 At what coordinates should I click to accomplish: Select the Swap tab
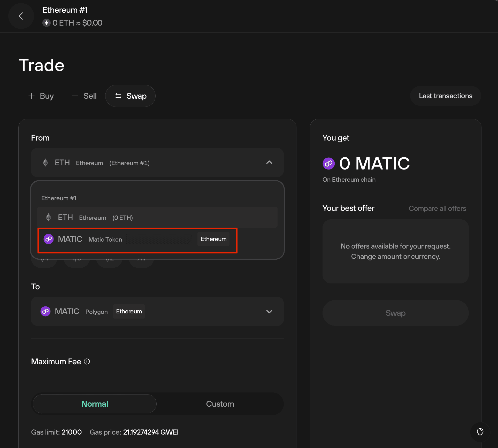[x=130, y=96]
